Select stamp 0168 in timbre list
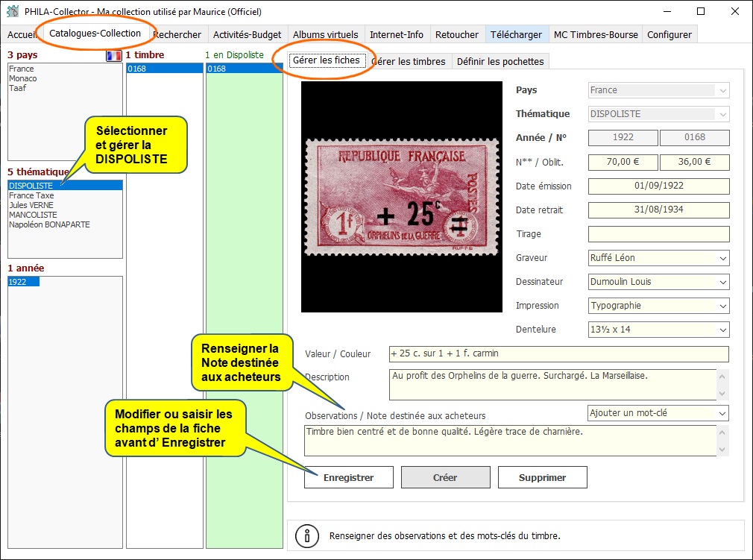The height and width of the screenshot is (560, 753). (165, 69)
